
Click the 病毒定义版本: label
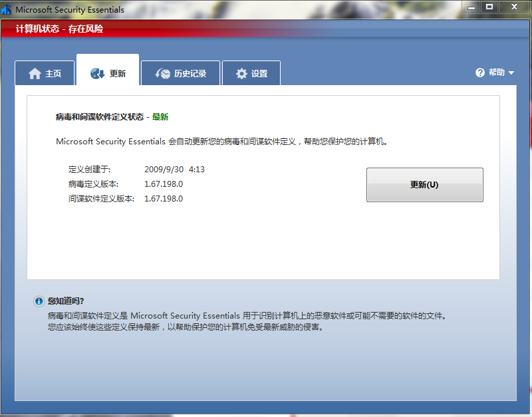93,184
